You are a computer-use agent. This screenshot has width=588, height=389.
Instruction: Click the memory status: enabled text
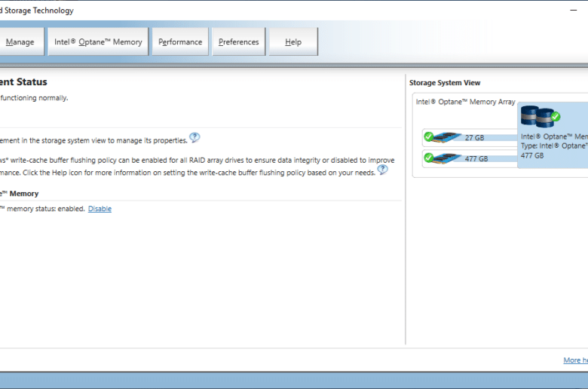tap(46, 209)
